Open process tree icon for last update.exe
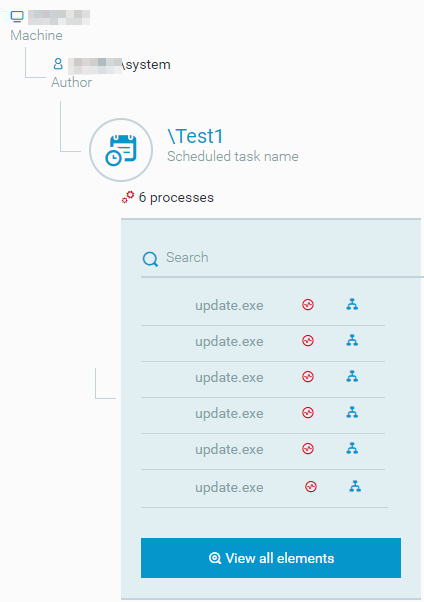Viewport: 424px width, 602px height. (355, 486)
